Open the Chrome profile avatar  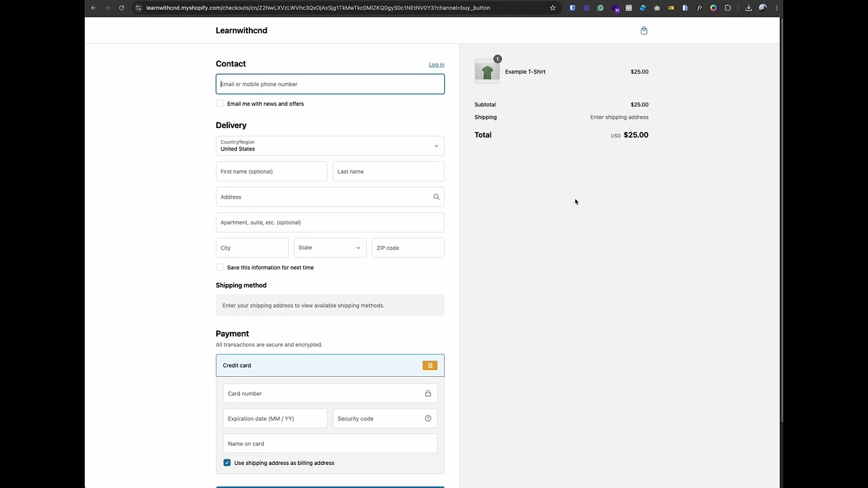(763, 8)
